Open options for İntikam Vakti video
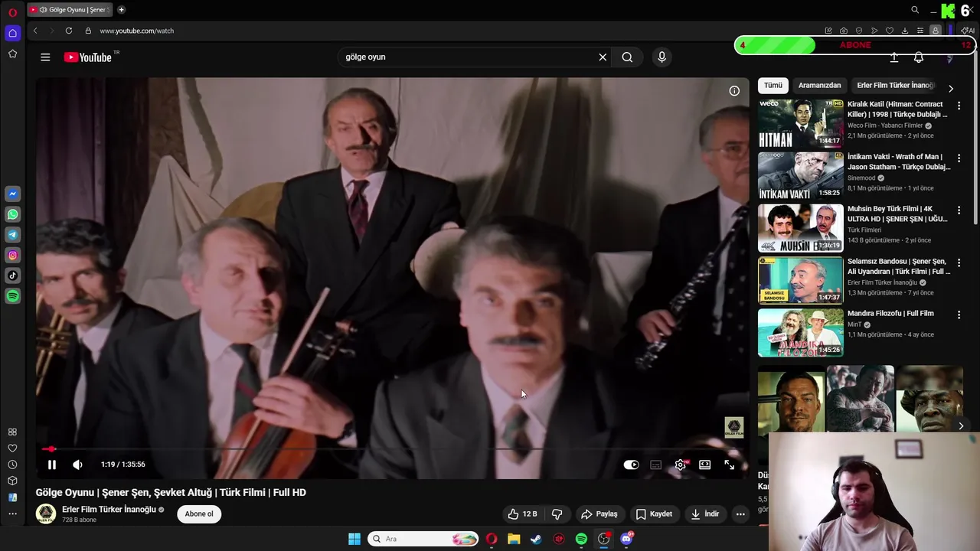Screen dimensions: 980x551 coord(959,158)
